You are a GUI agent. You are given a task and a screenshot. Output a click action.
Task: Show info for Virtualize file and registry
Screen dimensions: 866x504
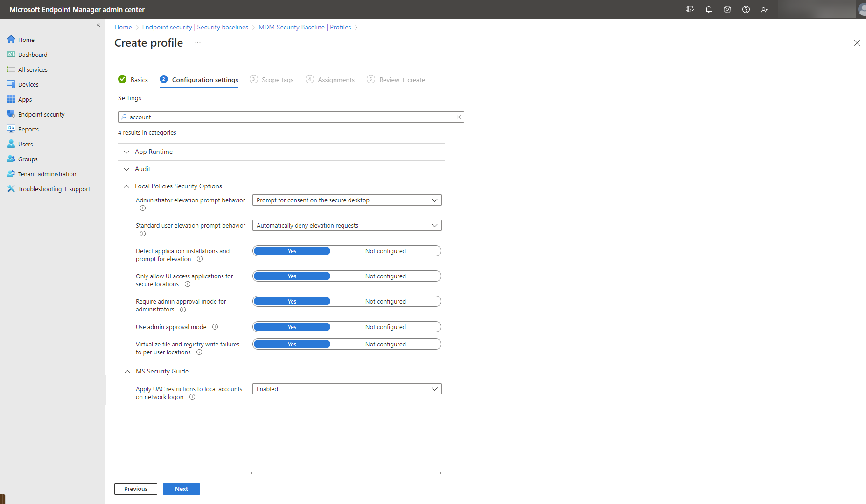(199, 352)
